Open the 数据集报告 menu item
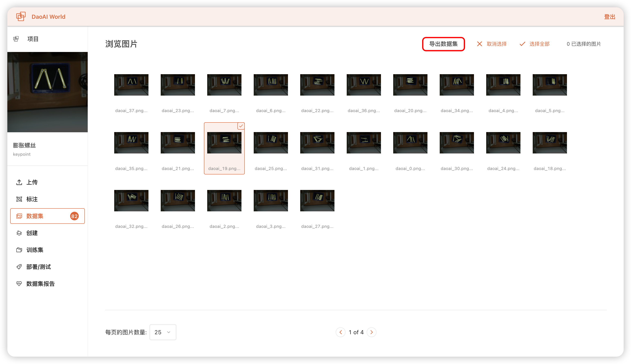 48,284
